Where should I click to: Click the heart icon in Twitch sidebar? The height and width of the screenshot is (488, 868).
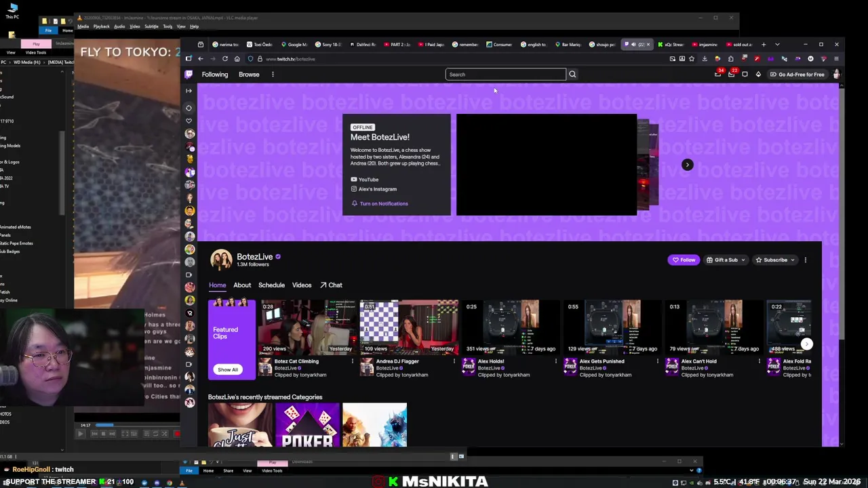(x=189, y=121)
